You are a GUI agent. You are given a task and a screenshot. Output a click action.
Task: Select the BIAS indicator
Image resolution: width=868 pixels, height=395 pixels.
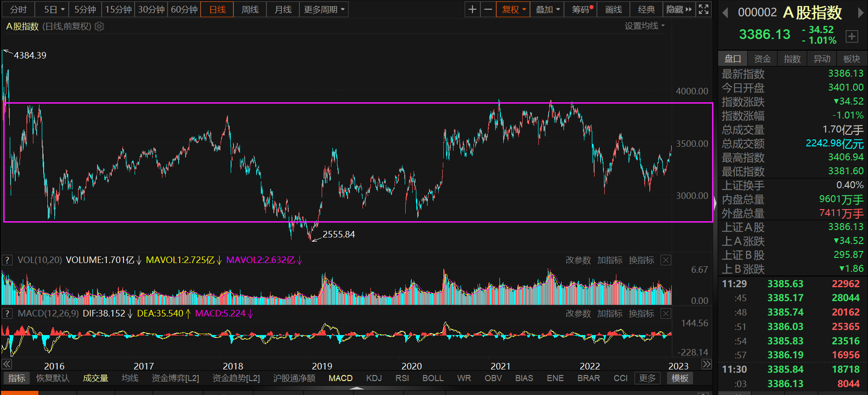pyautogui.click(x=524, y=378)
